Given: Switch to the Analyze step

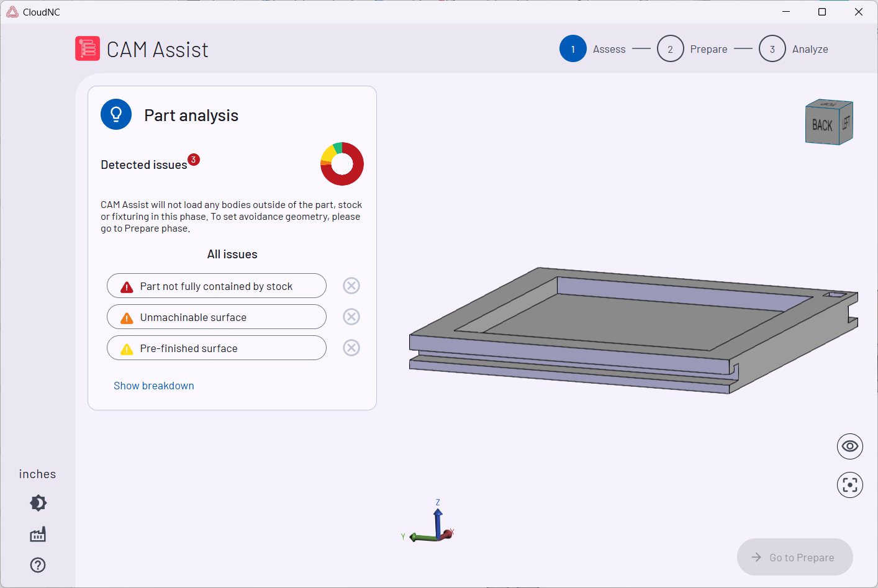Looking at the screenshot, I should (794, 49).
